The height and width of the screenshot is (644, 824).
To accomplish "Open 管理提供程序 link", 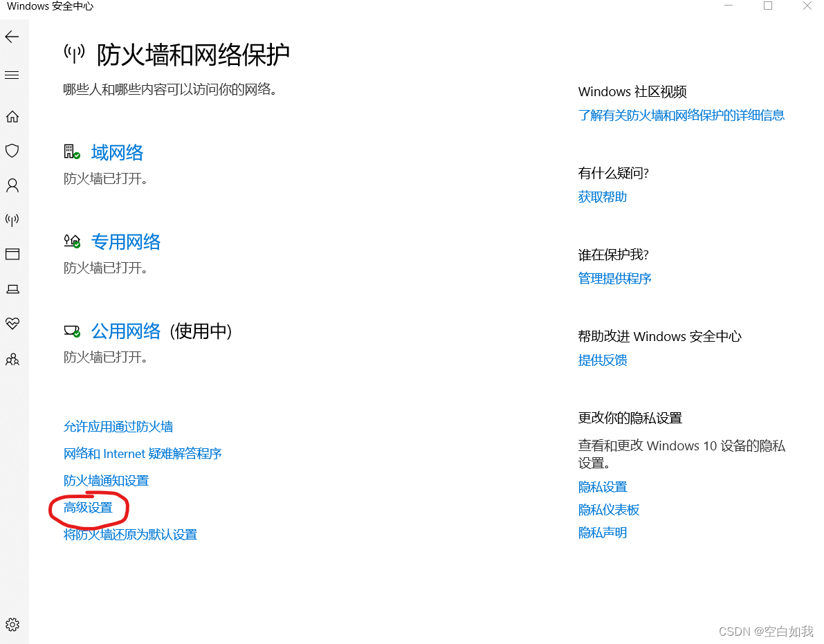I will tap(614, 278).
